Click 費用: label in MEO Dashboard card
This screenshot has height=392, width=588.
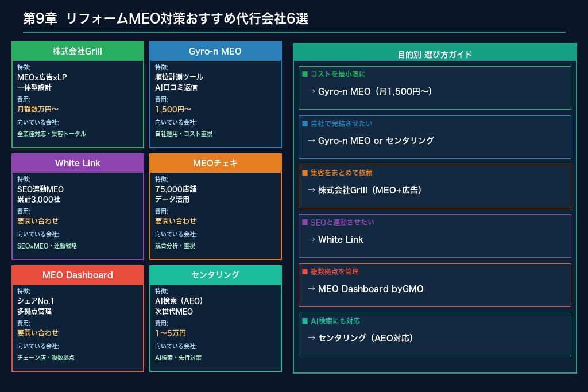click(x=24, y=324)
